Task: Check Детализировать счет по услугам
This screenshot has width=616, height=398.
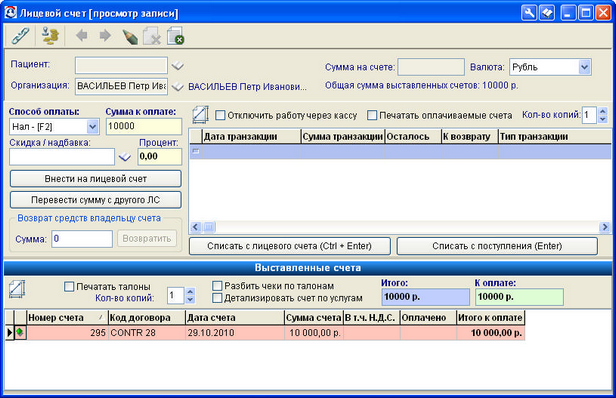Action: coord(217,298)
